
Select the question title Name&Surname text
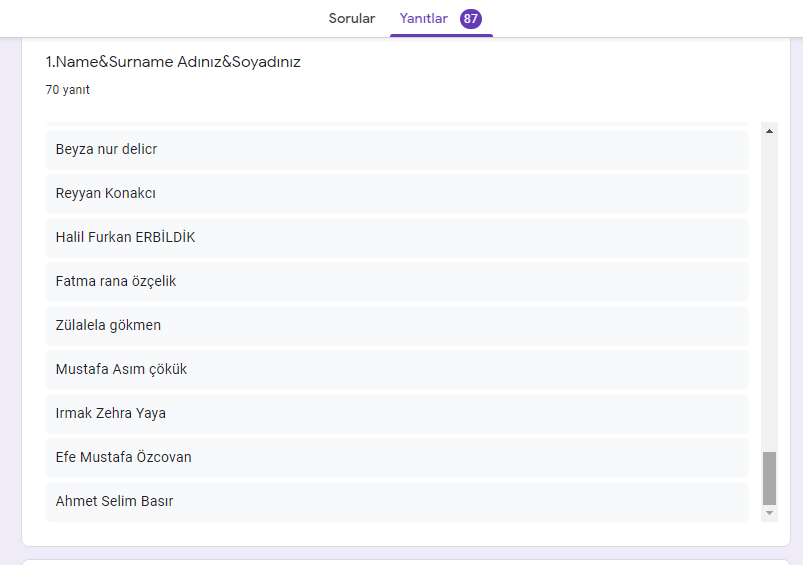click(x=173, y=62)
